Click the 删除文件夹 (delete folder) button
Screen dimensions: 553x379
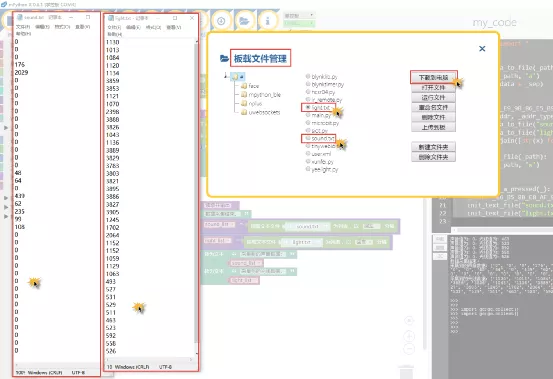(x=433, y=157)
